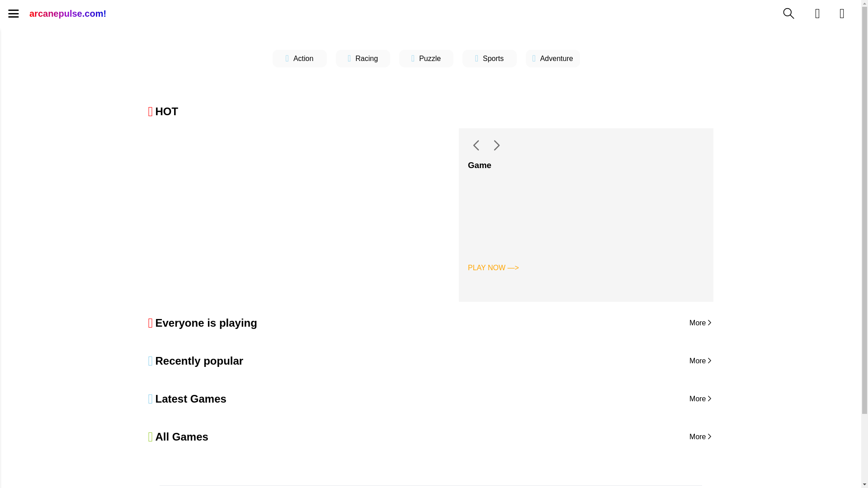Click the PLAY NOW link
Image resolution: width=868 pixels, height=488 pixels.
click(x=493, y=268)
